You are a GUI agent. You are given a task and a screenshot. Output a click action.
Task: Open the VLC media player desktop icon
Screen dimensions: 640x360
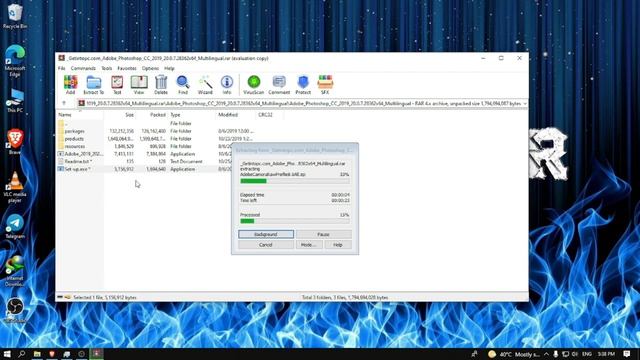pos(15,187)
